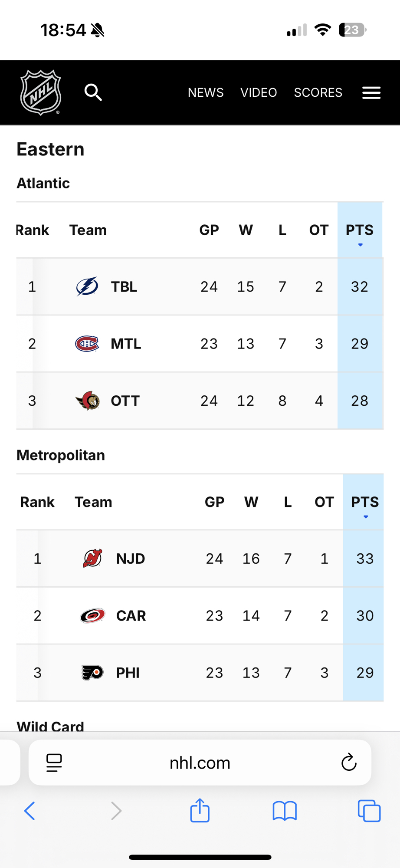Tap the Tampa Bay Lightning logo
The height and width of the screenshot is (868, 400).
click(x=87, y=286)
